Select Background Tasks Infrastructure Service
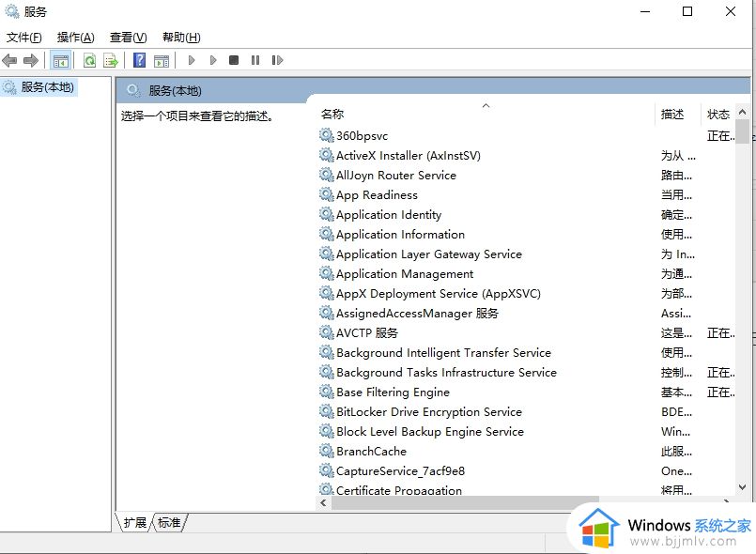Viewport: 756px width, 554px height. pyautogui.click(x=527, y=373)
